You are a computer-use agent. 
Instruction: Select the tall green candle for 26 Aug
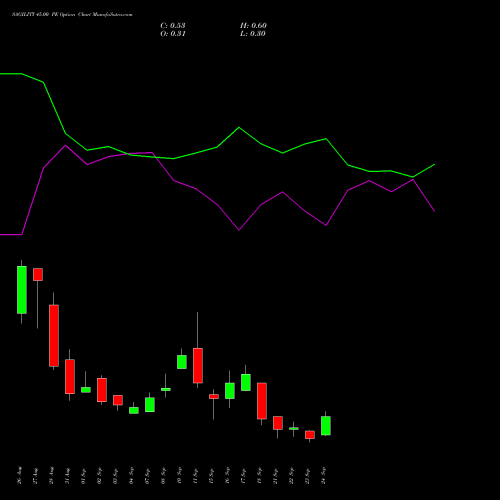(x=22, y=290)
